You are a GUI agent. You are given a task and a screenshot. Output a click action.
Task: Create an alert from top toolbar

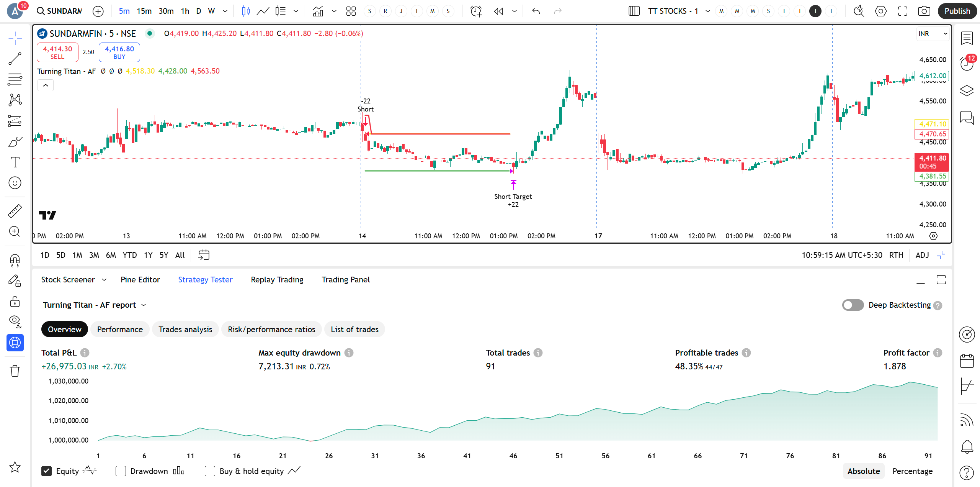tap(476, 11)
